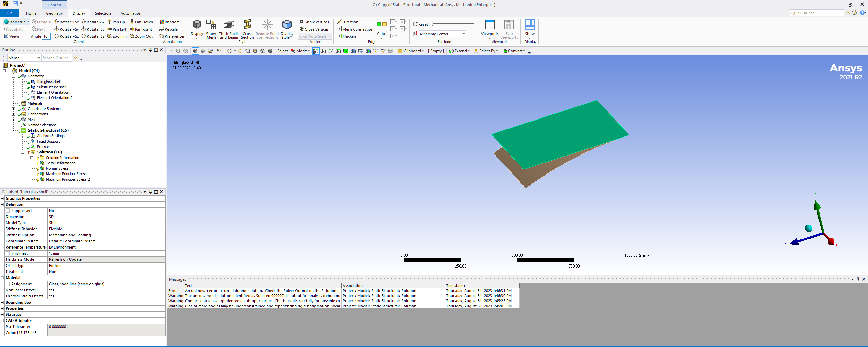Toggle Thick Shells and Beams display
Image resolution: width=868 pixels, height=347 pixels.
pyautogui.click(x=229, y=25)
